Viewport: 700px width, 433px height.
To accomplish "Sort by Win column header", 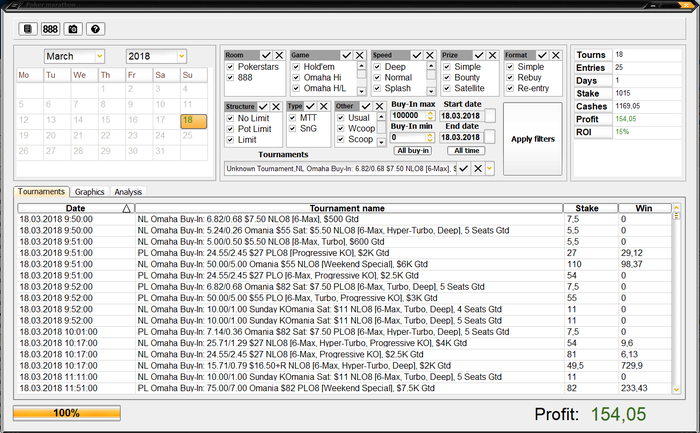I will (645, 208).
